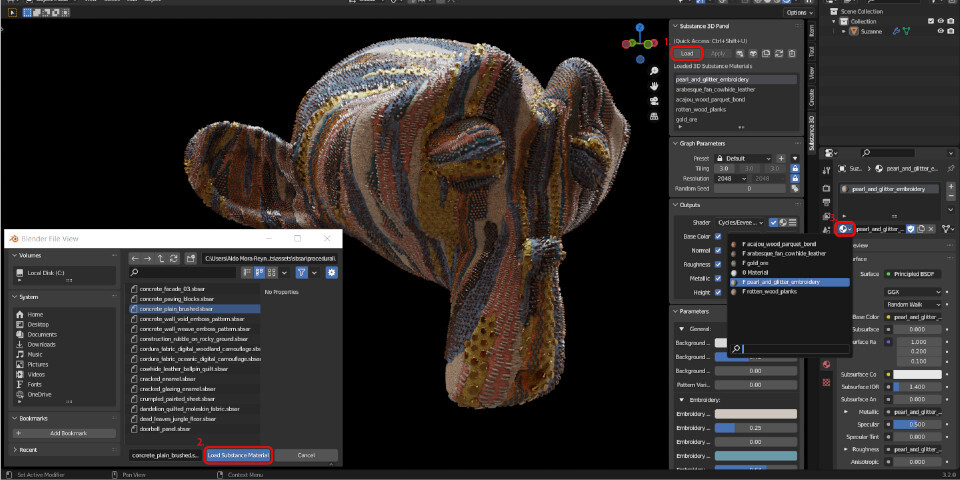The image size is (960, 480).
Task: Toggle the Tiling lock icon
Action: click(795, 168)
